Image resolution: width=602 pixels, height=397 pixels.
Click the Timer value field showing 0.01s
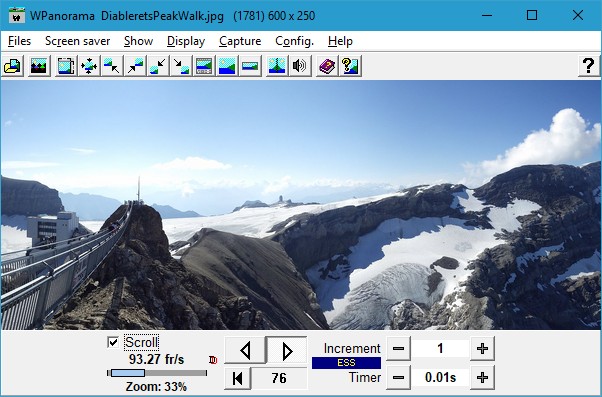(x=440, y=377)
